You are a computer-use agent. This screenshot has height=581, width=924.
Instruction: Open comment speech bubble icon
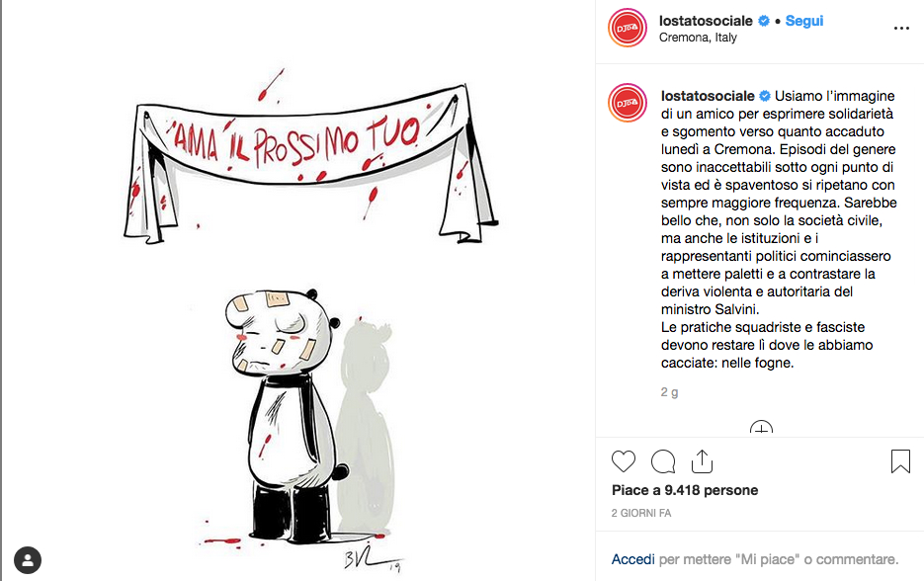[663, 461]
